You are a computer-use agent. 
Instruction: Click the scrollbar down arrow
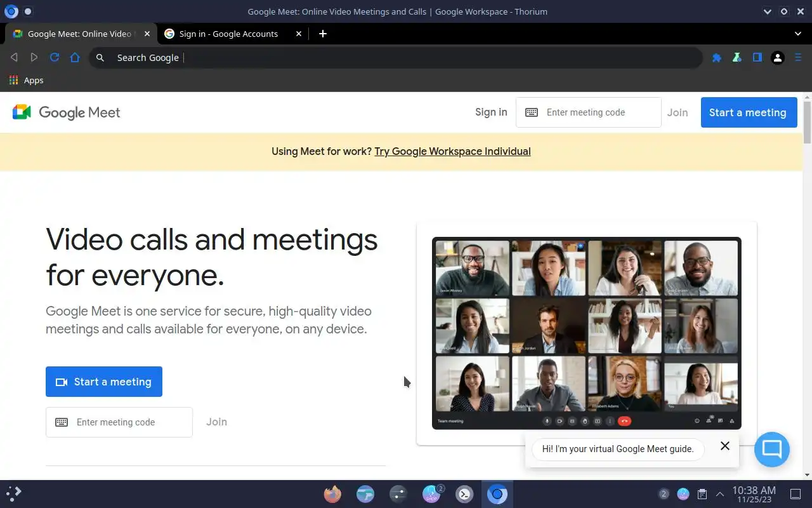pyautogui.click(x=807, y=475)
